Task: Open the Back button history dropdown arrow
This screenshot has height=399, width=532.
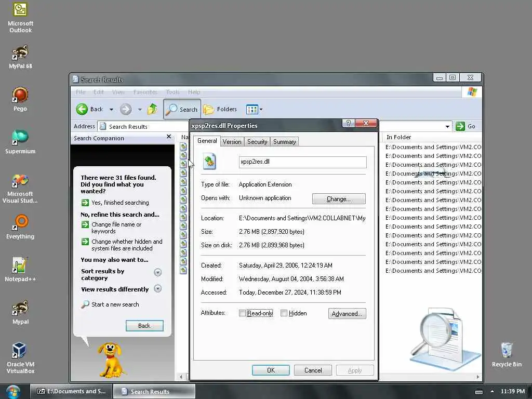Action: [x=111, y=110]
